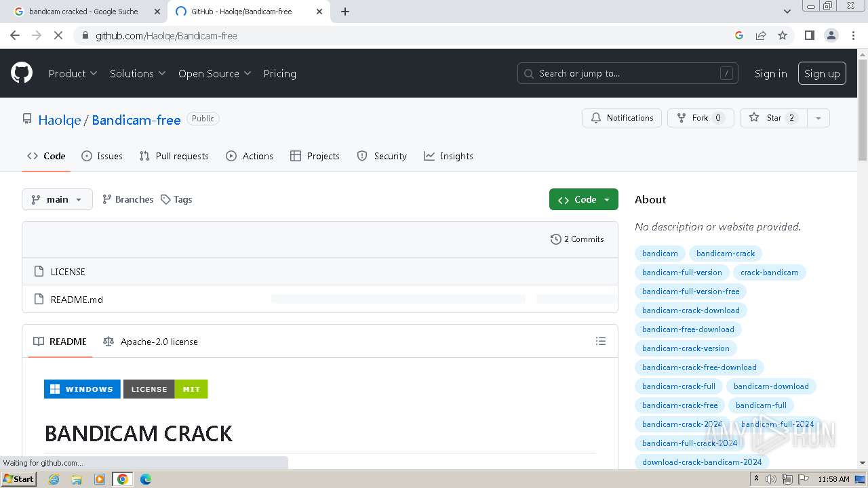The image size is (868, 488).
Task: Click the GitHub logo icon
Action: pyautogui.click(x=22, y=73)
